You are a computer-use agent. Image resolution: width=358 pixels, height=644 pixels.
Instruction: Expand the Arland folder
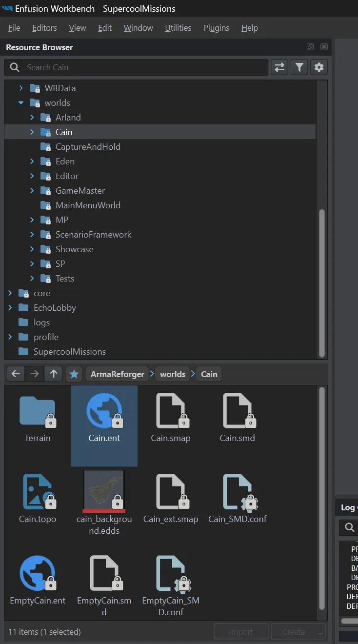[32, 118]
